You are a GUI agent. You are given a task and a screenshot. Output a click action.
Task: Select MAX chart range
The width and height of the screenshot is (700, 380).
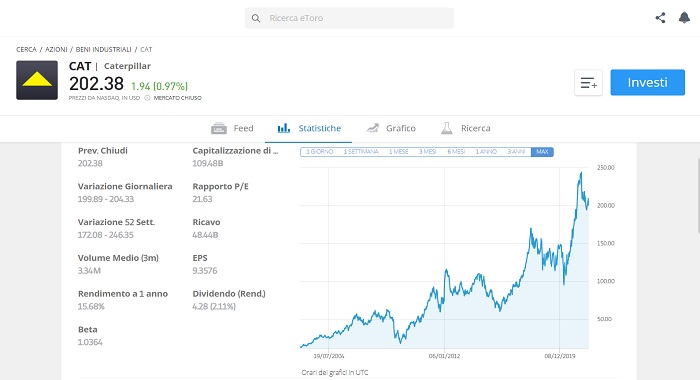coord(542,152)
